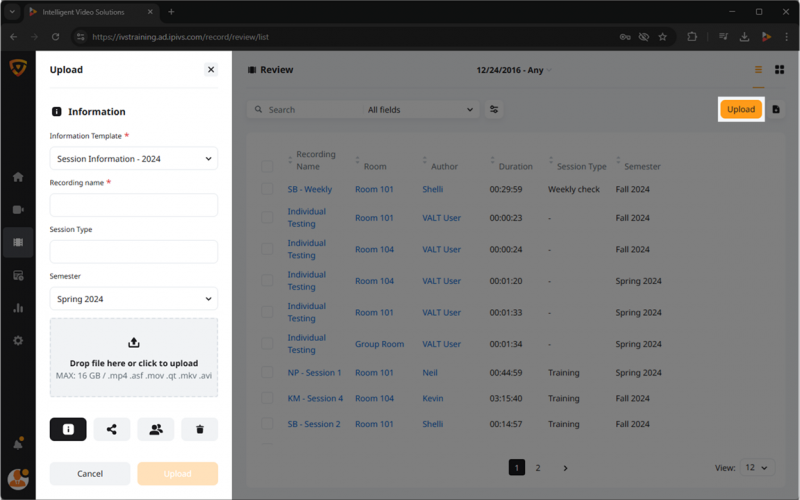Open the NP - Session 1 recording link
800x500 pixels.
point(314,372)
